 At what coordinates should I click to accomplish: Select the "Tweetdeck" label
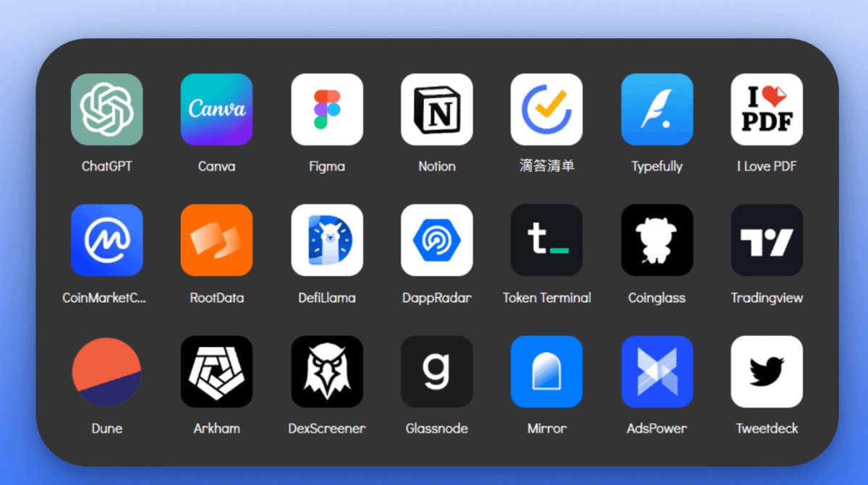[x=767, y=429]
